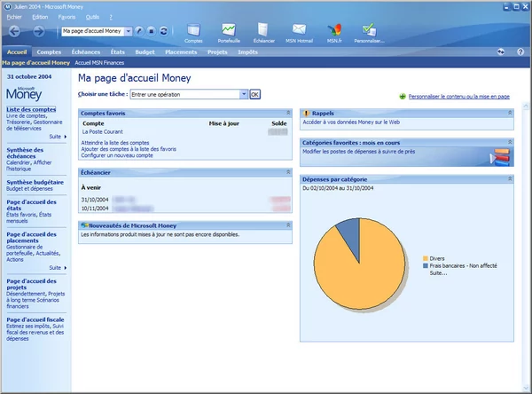Click the Ma page d'accueil Money address field
This screenshot has height=394, width=532.
[92, 31]
